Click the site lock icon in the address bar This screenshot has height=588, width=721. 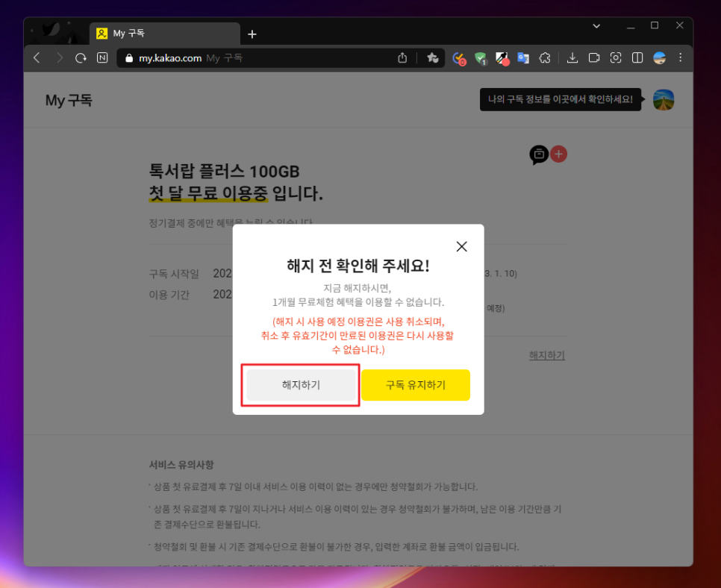pyautogui.click(x=129, y=58)
